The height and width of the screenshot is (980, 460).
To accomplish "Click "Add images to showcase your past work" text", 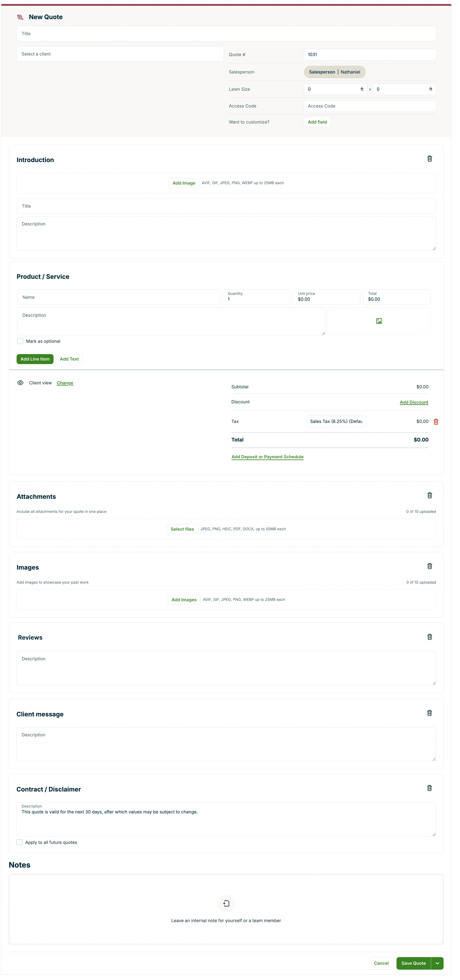I will tap(52, 582).
